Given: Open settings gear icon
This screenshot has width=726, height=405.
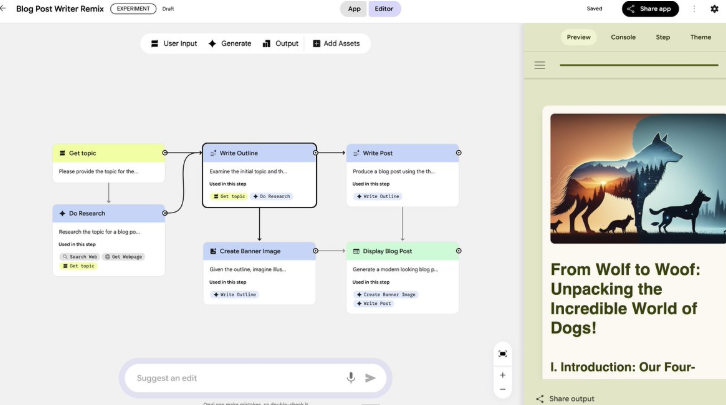Looking at the screenshot, I should pyautogui.click(x=714, y=9).
